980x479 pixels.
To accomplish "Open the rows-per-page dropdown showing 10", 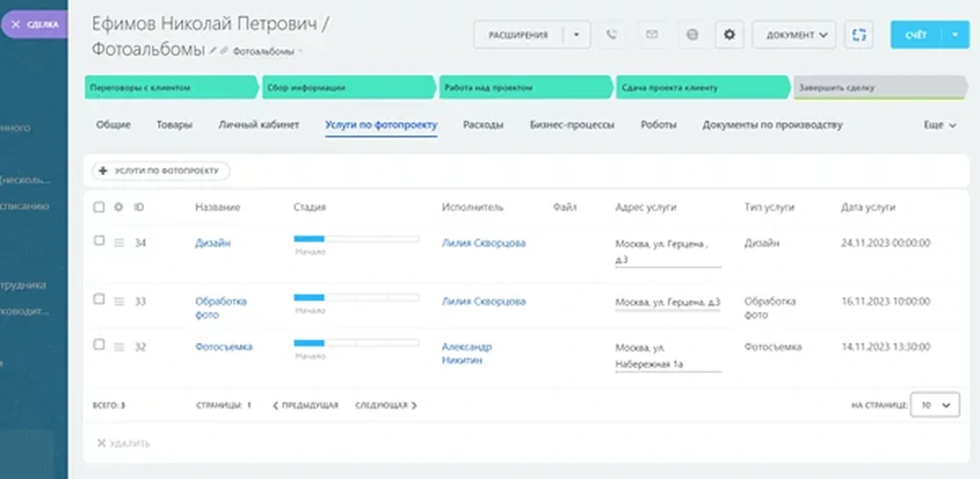I will pos(935,405).
